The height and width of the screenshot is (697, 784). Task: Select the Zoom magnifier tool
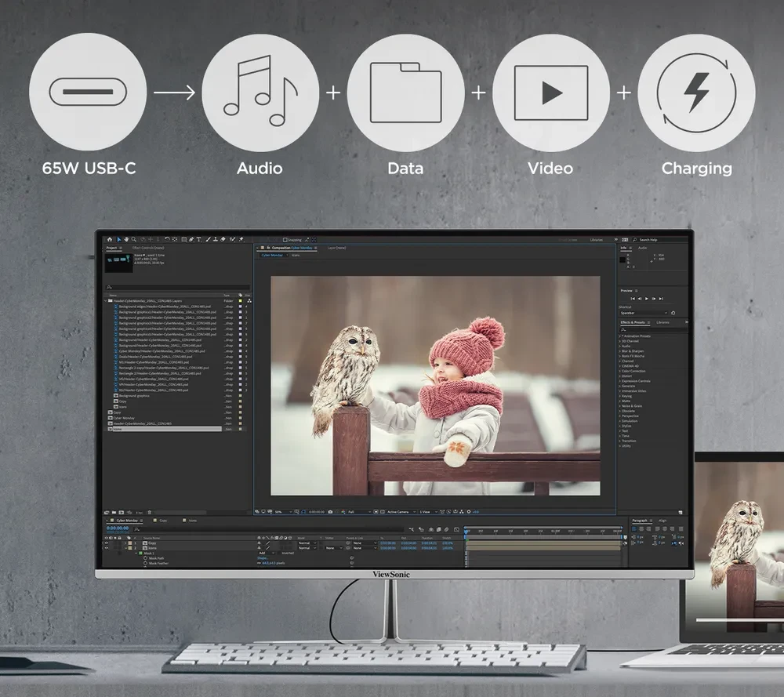coord(134,239)
